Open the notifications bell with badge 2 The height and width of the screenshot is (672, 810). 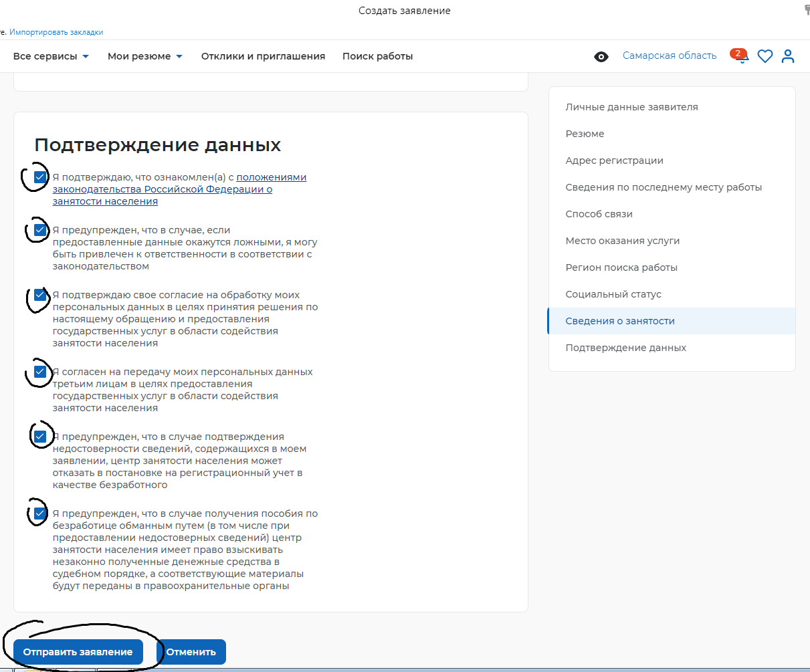click(x=740, y=57)
